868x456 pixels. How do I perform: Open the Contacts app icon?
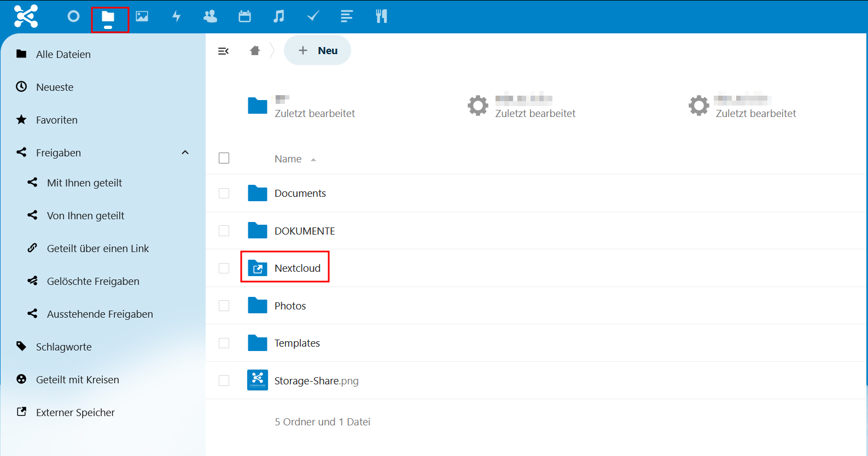click(210, 16)
